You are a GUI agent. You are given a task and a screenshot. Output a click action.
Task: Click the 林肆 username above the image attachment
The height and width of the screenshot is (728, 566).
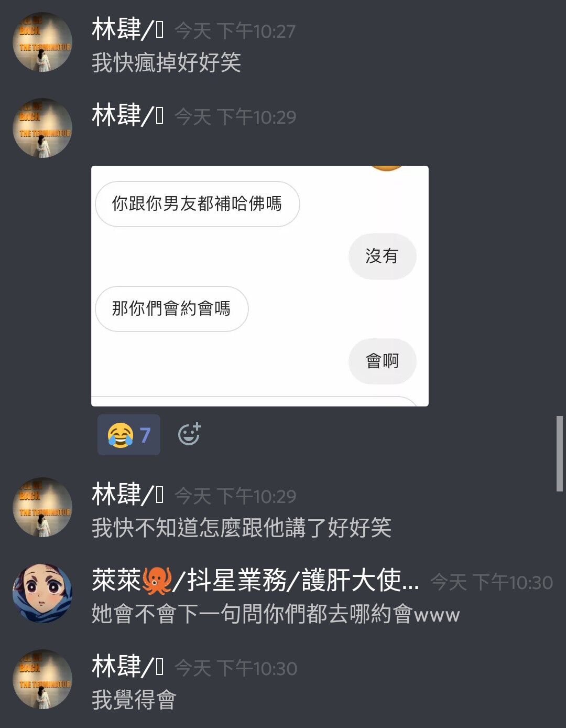(128, 115)
